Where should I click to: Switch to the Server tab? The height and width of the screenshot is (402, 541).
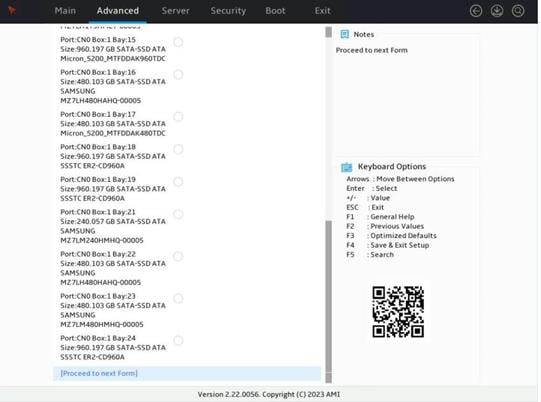[x=176, y=11]
